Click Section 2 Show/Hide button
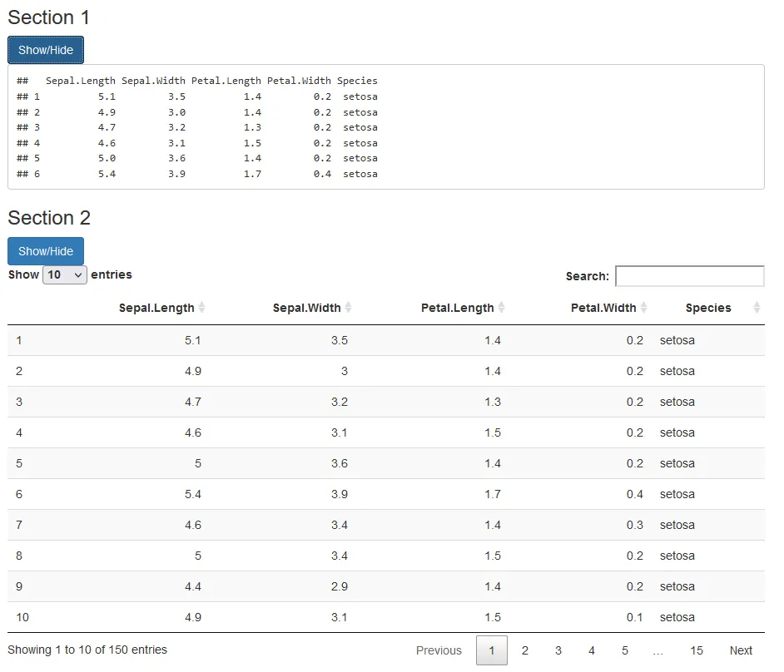Screen dimensions: 784x672 pos(46,251)
